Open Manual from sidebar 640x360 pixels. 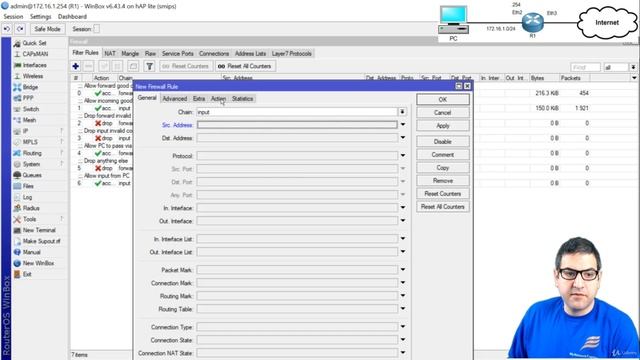tap(31, 252)
